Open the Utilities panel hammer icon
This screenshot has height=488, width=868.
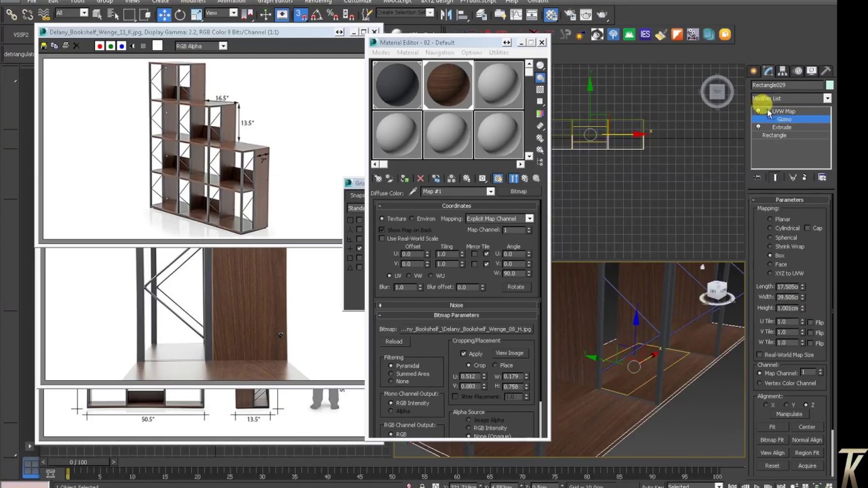[x=826, y=70]
